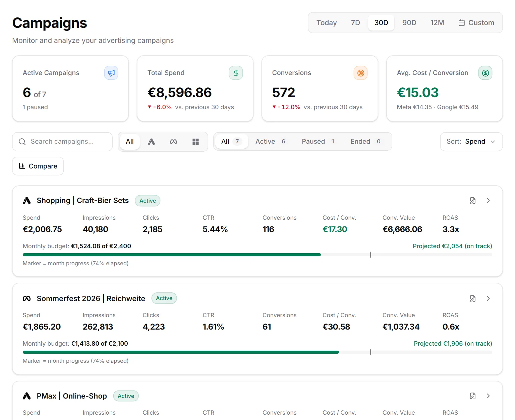Click Sommerfest spend value €1,865.20
This screenshot has height=420, width=515.
[42, 327]
